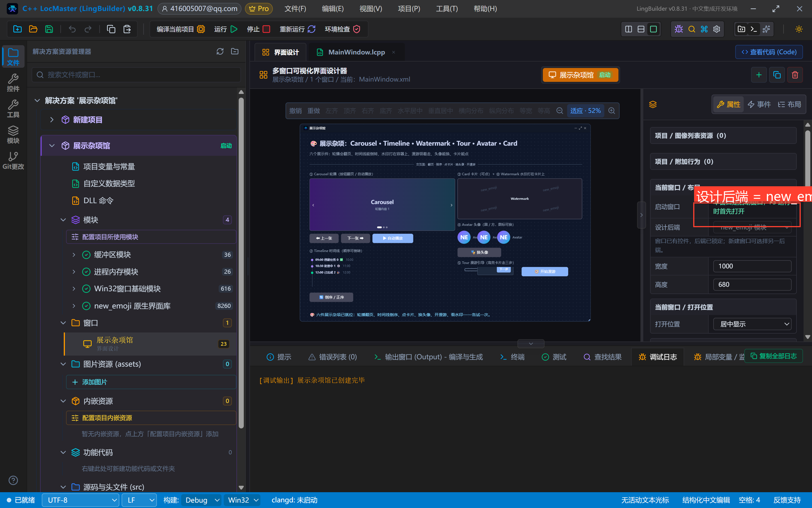Expand the 新建项目 project node
The height and width of the screenshot is (508, 812).
[52, 120]
